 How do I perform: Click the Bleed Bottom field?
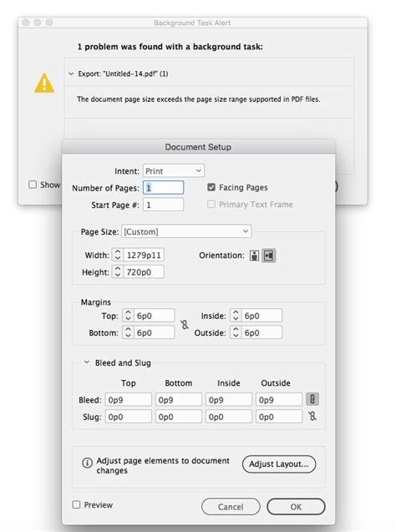click(x=179, y=400)
